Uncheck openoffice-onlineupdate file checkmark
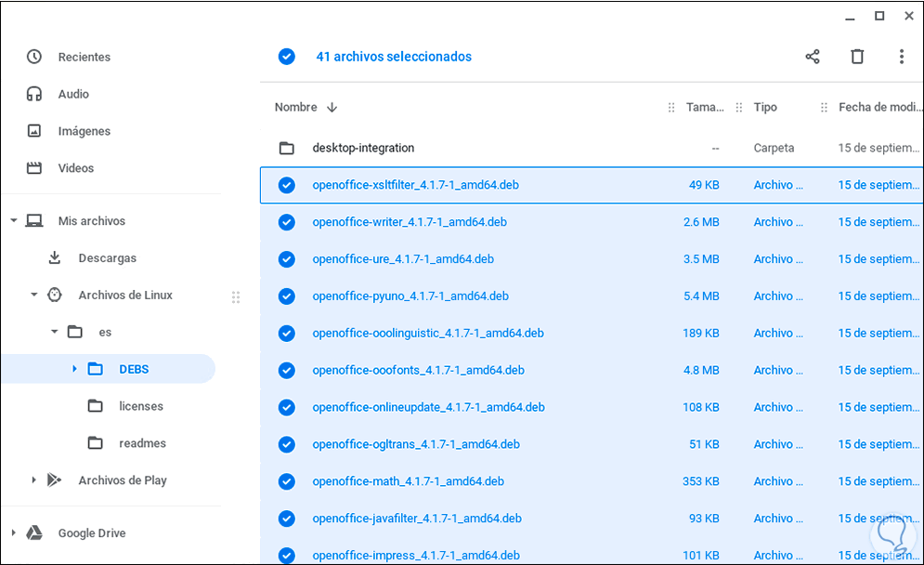924x565 pixels. 286,408
